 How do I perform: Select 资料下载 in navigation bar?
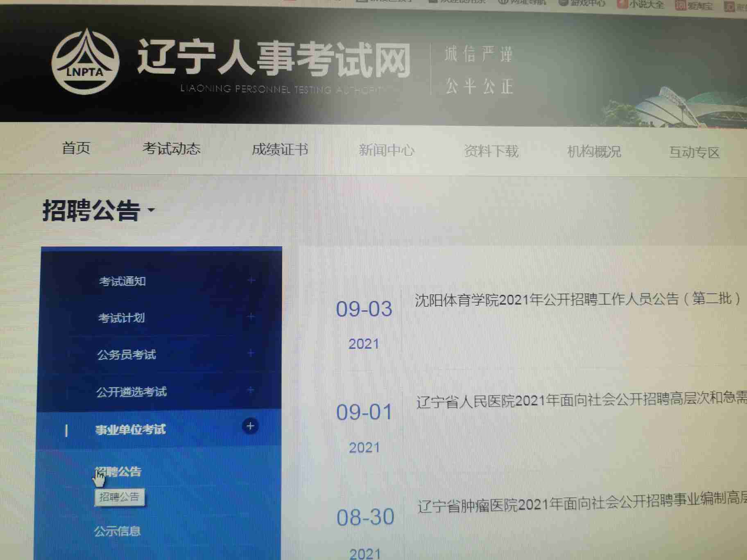tap(491, 151)
